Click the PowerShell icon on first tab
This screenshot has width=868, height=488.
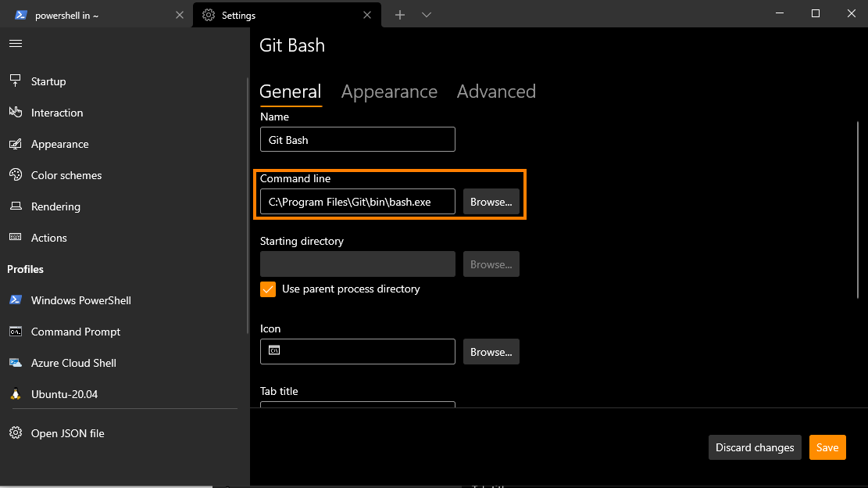click(21, 15)
